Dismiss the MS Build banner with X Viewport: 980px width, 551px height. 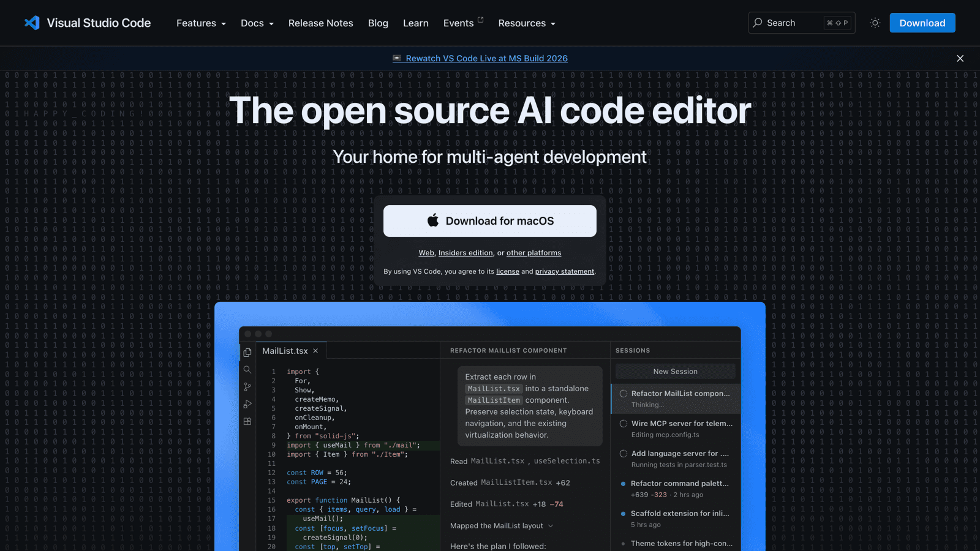[960, 58]
